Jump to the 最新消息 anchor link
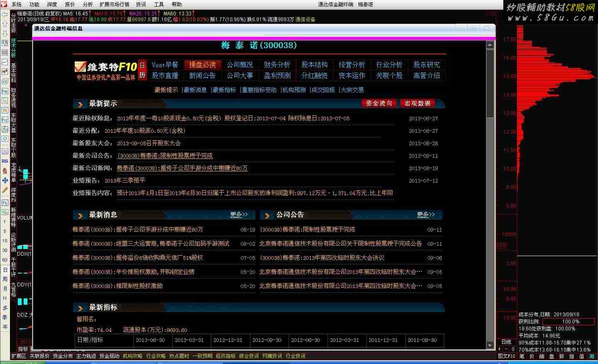598x364 pixels. [195, 90]
